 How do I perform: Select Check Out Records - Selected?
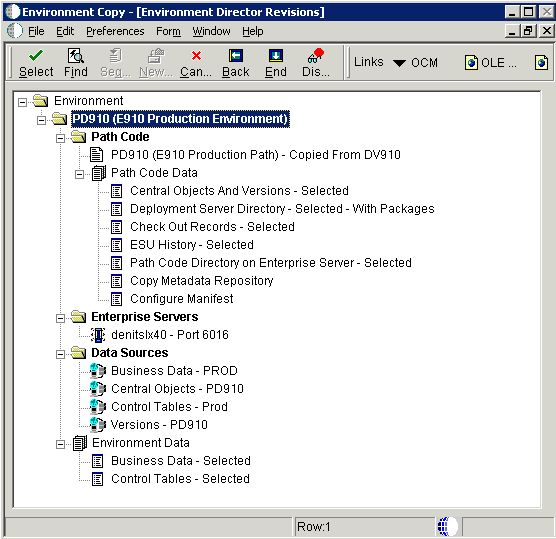point(212,227)
